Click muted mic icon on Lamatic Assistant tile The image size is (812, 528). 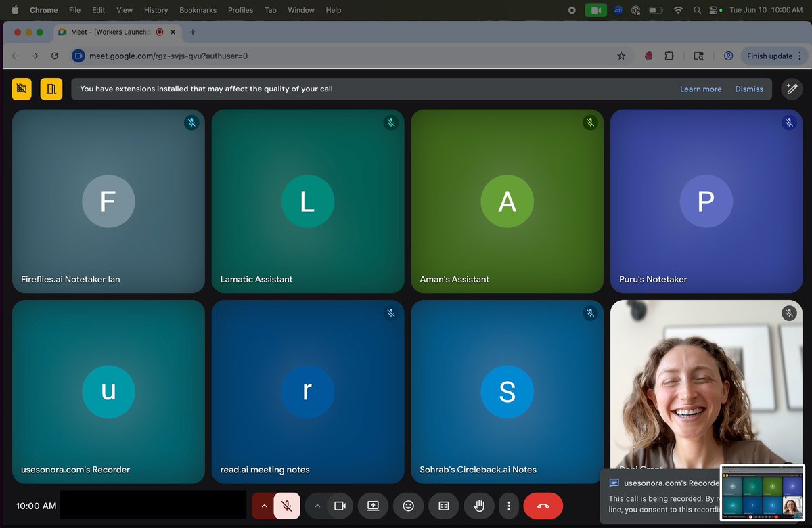390,123
